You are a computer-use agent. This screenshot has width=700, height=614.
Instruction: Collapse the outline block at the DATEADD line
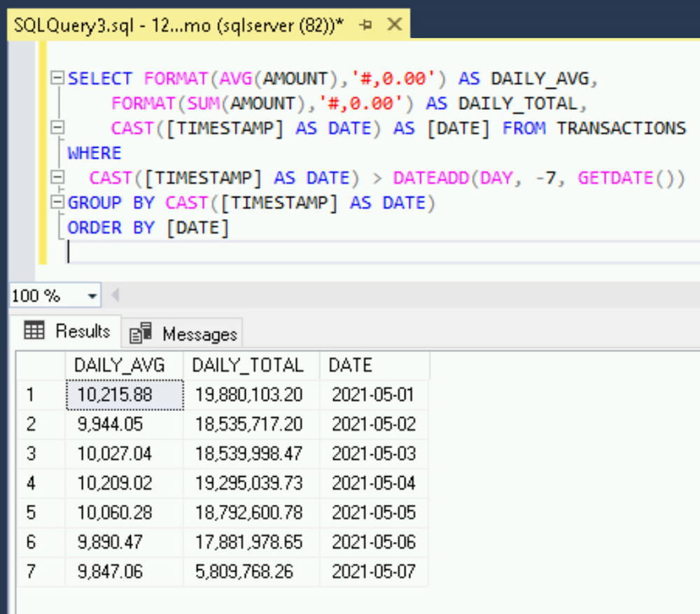tap(57, 177)
